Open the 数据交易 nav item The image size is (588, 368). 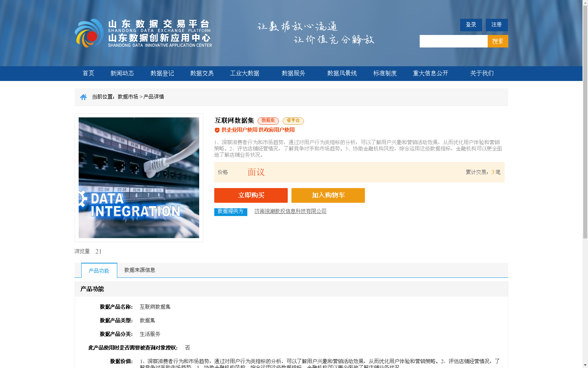(202, 73)
